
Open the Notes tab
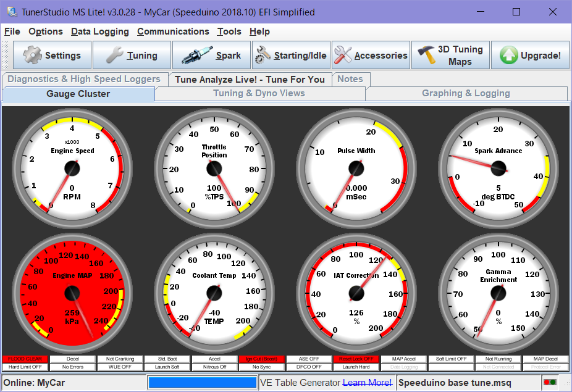(x=351, y=79)
